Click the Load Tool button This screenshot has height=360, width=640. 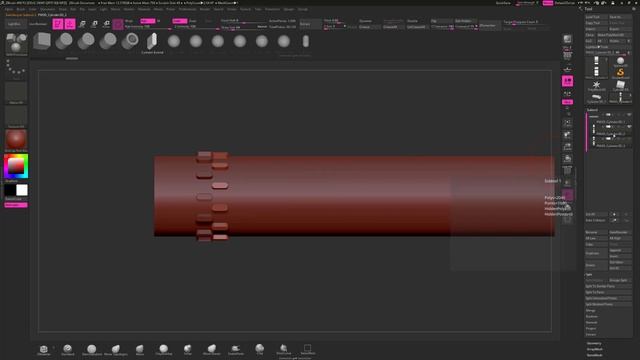coord(596,17)
